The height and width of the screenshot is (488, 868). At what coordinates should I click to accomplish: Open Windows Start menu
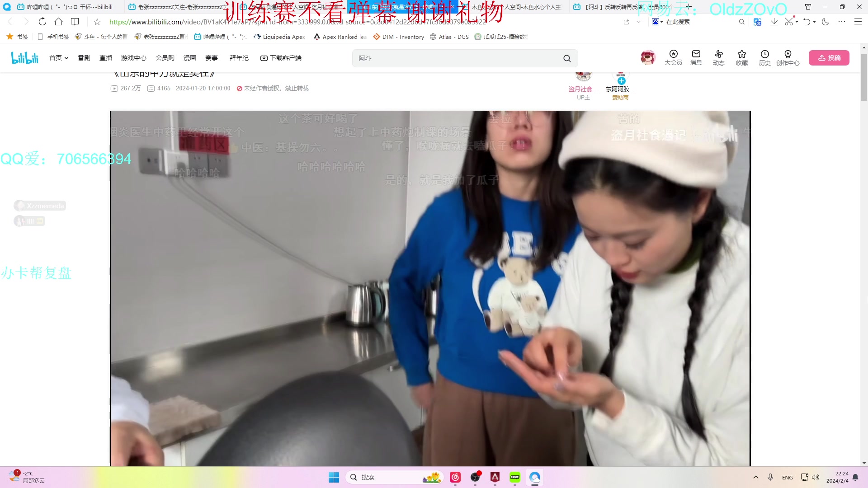(334, 477)
